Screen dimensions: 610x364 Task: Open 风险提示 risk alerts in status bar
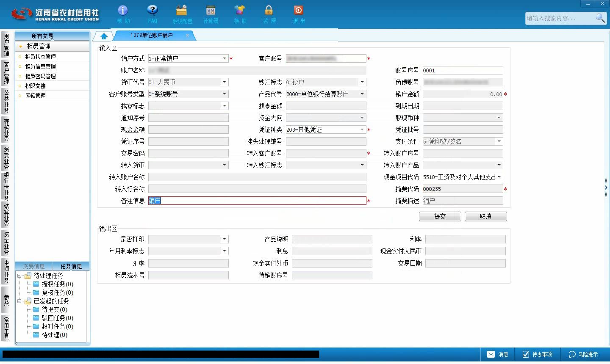(x=583, y=354)
